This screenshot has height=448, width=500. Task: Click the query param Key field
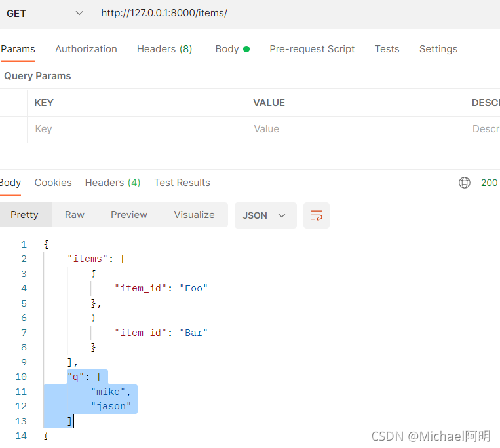pos(136,130)
